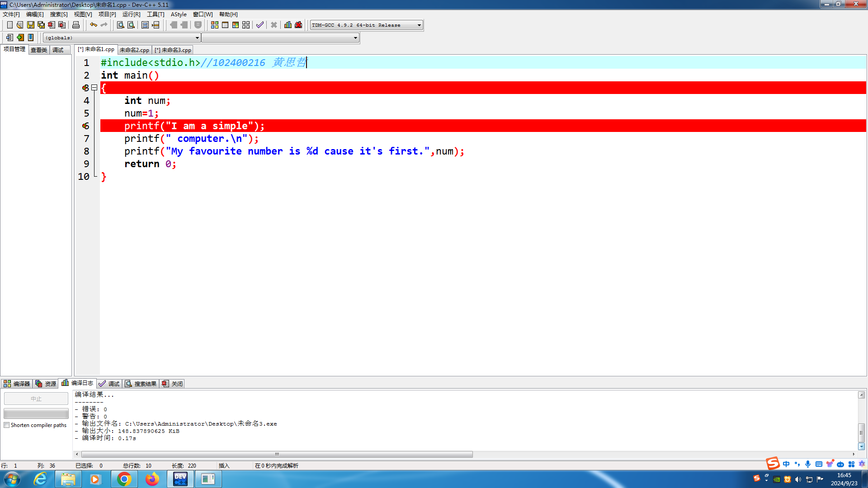Click the Open file icon
The width and height of the screenshot is (868, 488).
click(x=20, y=25)
